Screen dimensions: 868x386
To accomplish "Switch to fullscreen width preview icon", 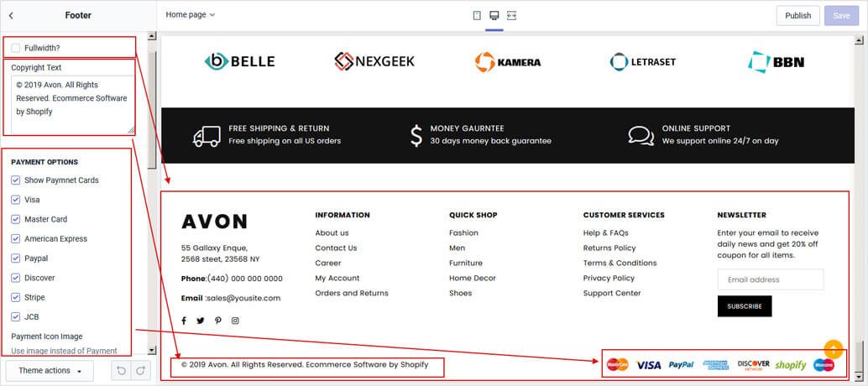I will pos(512,15).
